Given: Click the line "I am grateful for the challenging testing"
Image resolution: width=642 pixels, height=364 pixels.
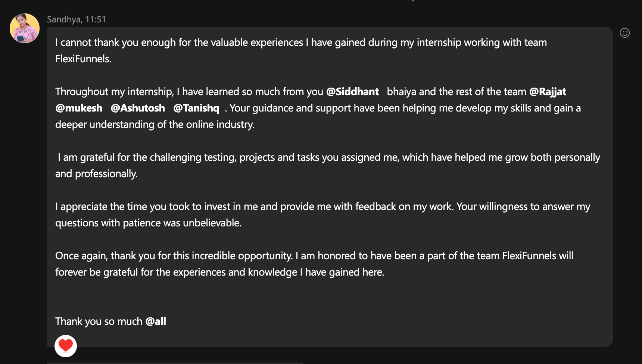Looking at the screenshot, I should 328,157.
